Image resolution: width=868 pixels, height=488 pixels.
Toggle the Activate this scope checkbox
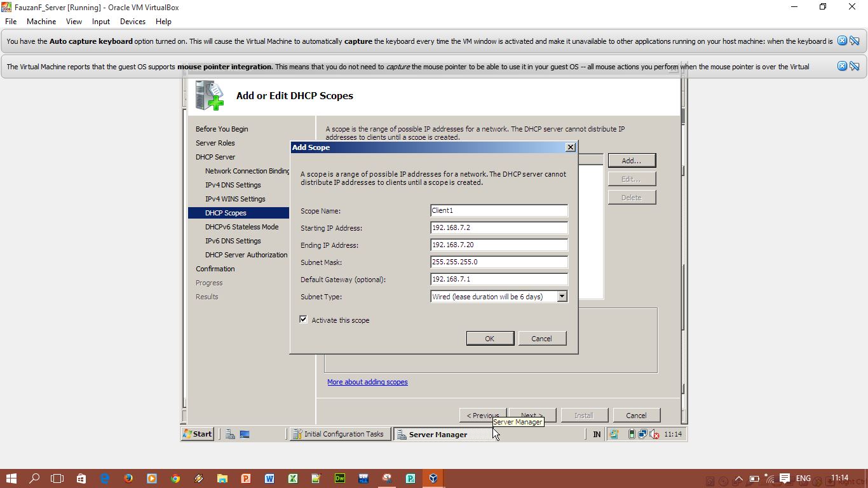[x=304, y=320]
